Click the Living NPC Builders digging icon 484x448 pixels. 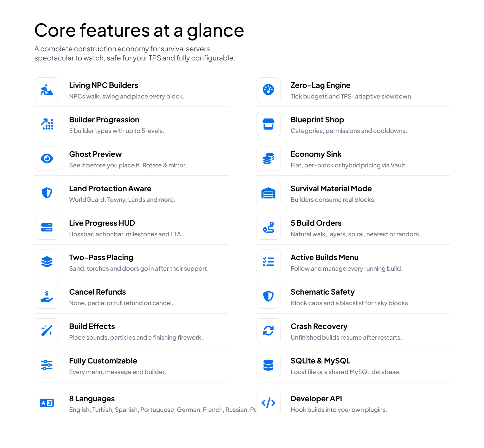pos(47,90)
